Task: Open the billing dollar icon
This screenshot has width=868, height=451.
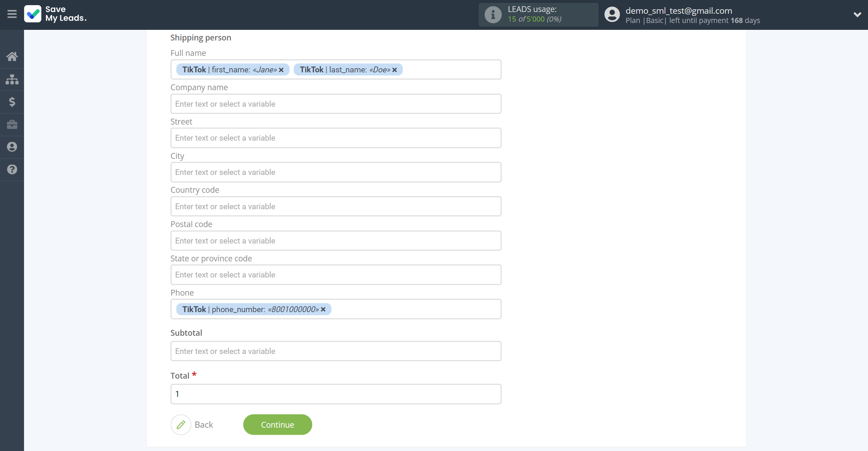Action: [x=12, y=102]
